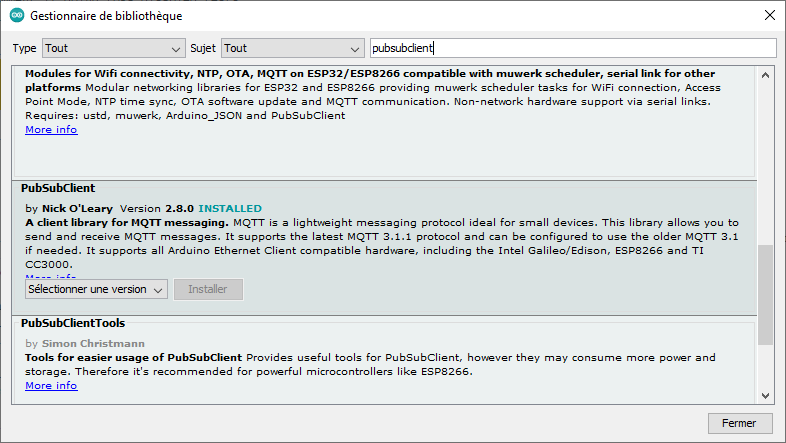This screenshot has width=786, height=443.
Task: Open More info link under PubSubClientTools
Action: (51, 385)
